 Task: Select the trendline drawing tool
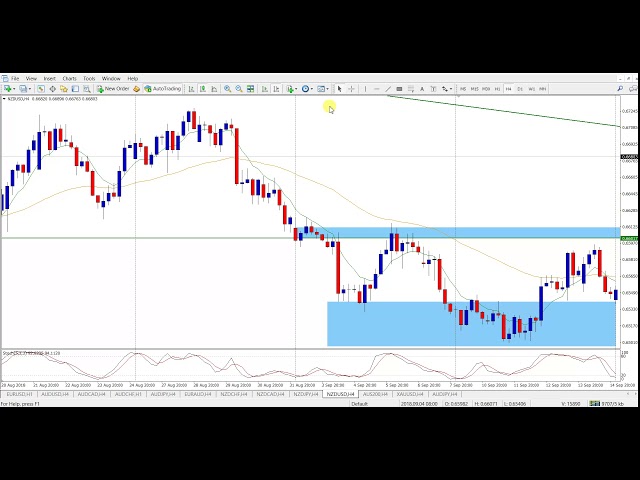click(387, 89)
